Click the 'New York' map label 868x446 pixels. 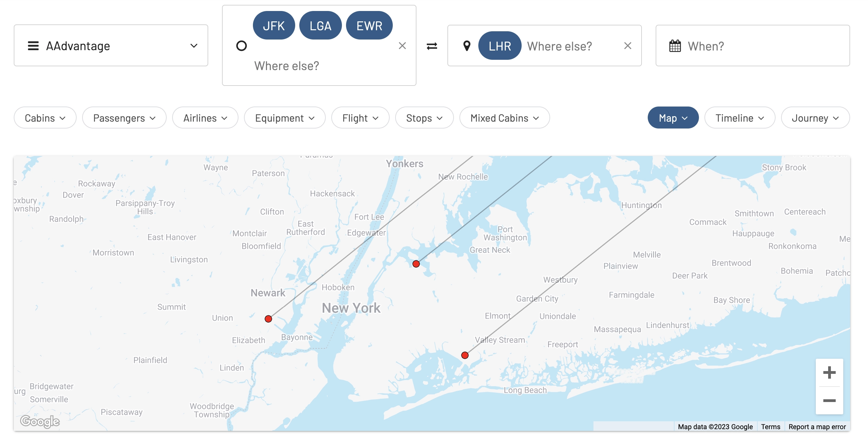click(351, 308)
